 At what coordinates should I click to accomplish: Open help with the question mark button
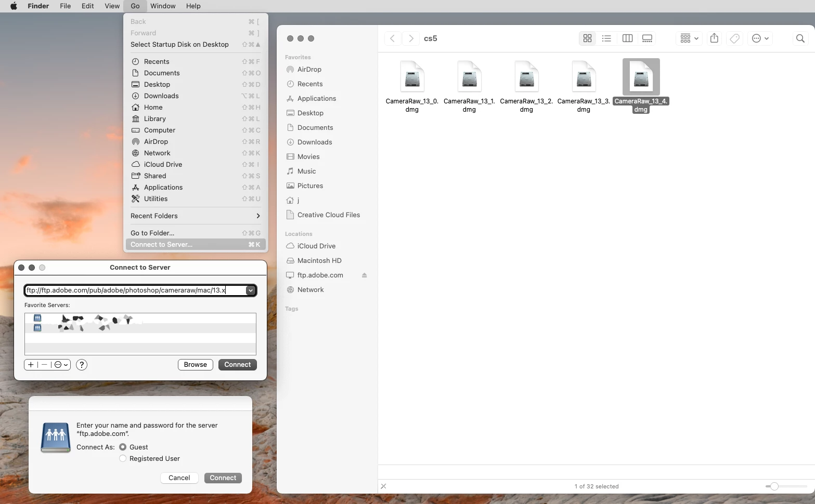tap(82, 365)
